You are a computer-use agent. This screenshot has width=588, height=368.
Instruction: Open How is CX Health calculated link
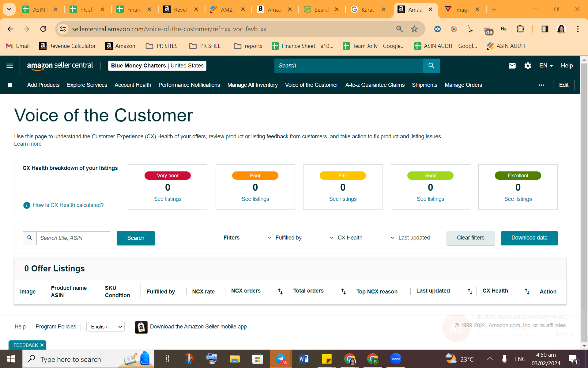[68, 205]
